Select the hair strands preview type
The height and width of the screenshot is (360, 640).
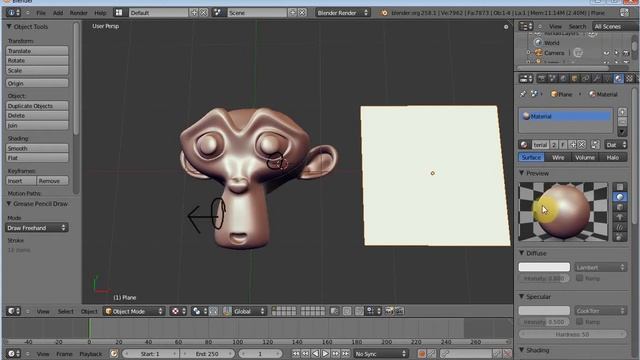(620, 227)
